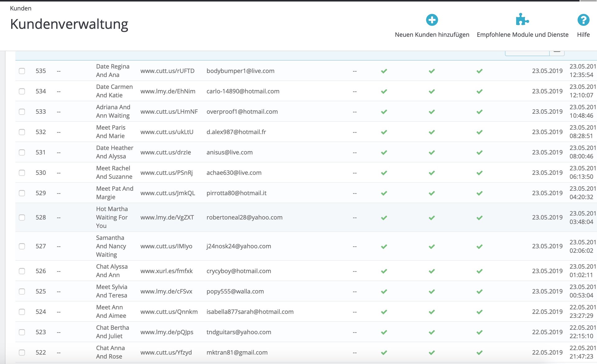Open the recommended modules puzzle icon

522,20
